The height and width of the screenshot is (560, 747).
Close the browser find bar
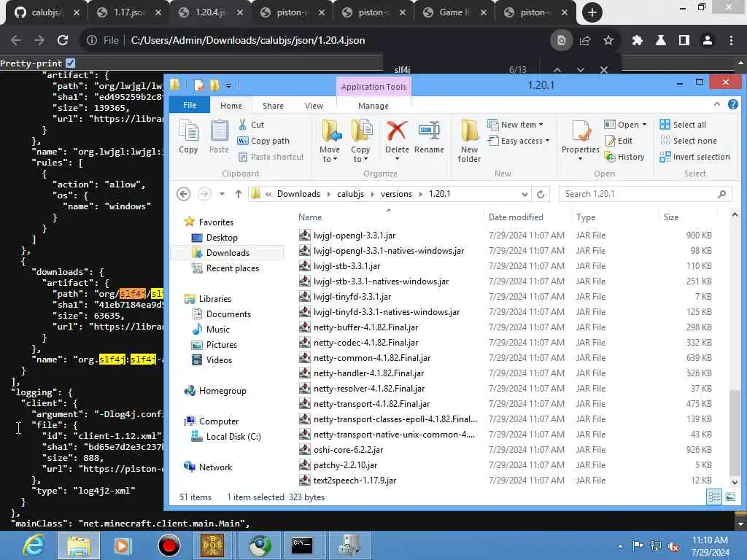[x=603, y=69]
